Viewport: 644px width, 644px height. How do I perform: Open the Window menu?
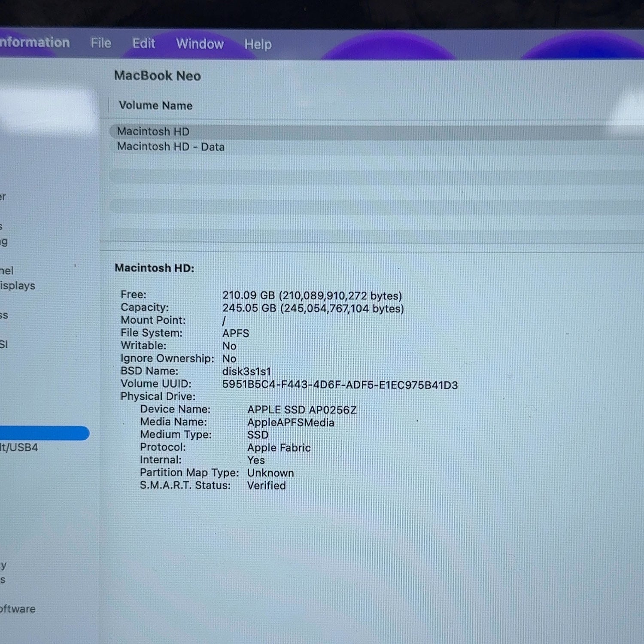(200, 44)
